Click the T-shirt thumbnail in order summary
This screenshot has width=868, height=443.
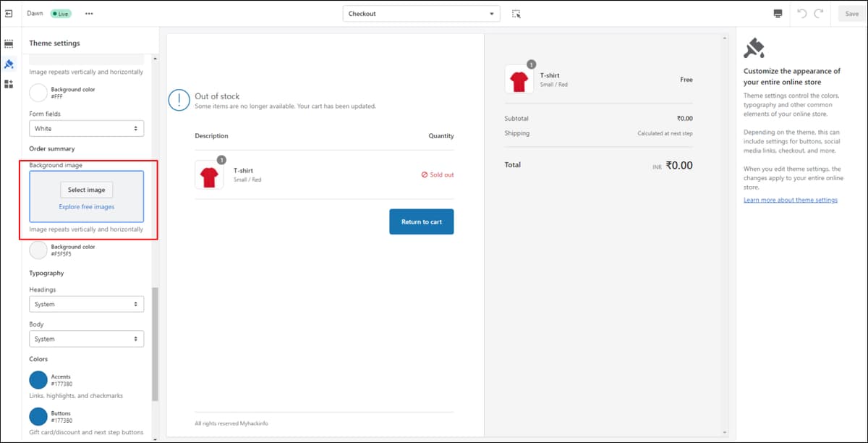(519, 79)
